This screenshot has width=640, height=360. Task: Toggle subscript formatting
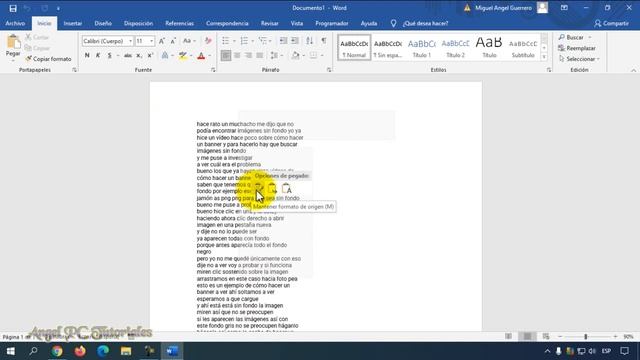point(139,55)
